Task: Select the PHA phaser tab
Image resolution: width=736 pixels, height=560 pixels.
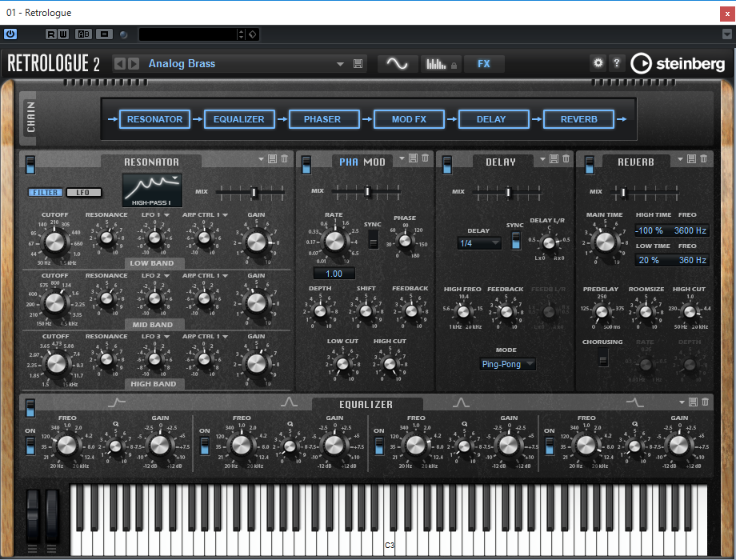Action: click(348, 162)
